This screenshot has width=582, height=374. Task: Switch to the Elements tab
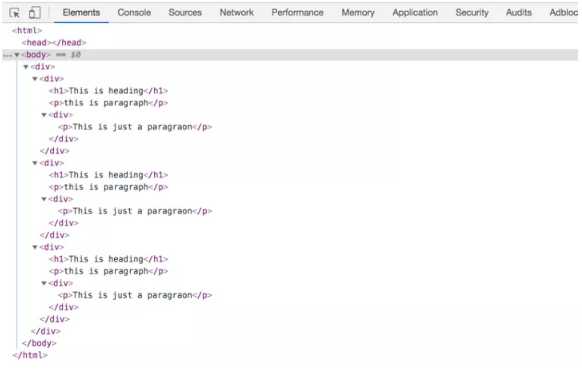[81, 12]
